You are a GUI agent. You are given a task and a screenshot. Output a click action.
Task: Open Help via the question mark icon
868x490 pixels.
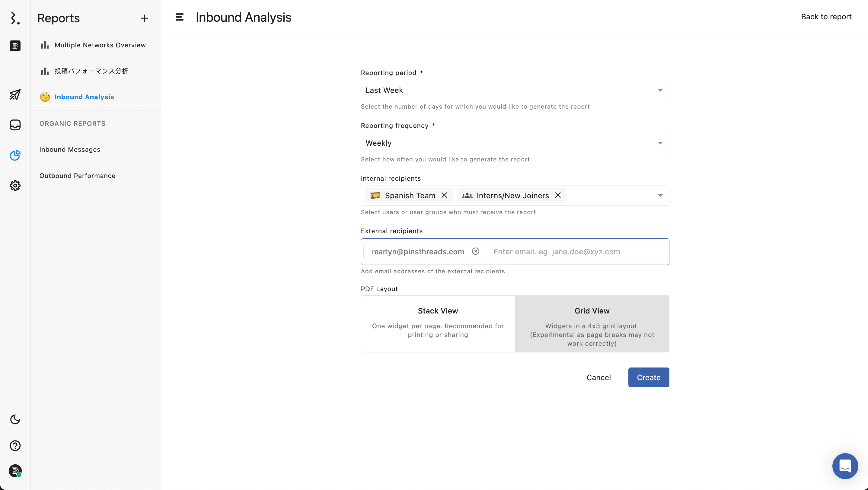pyautogui.click(x=15, y=446)
